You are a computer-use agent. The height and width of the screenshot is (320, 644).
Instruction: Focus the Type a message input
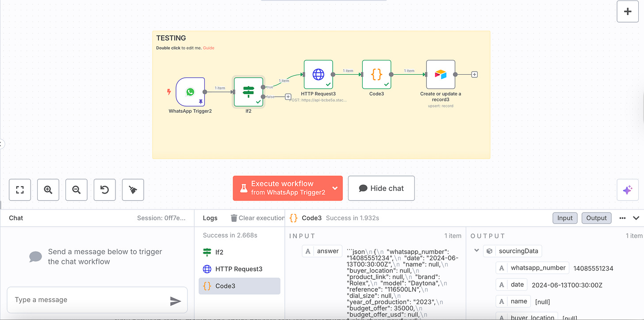pos(88,300)
